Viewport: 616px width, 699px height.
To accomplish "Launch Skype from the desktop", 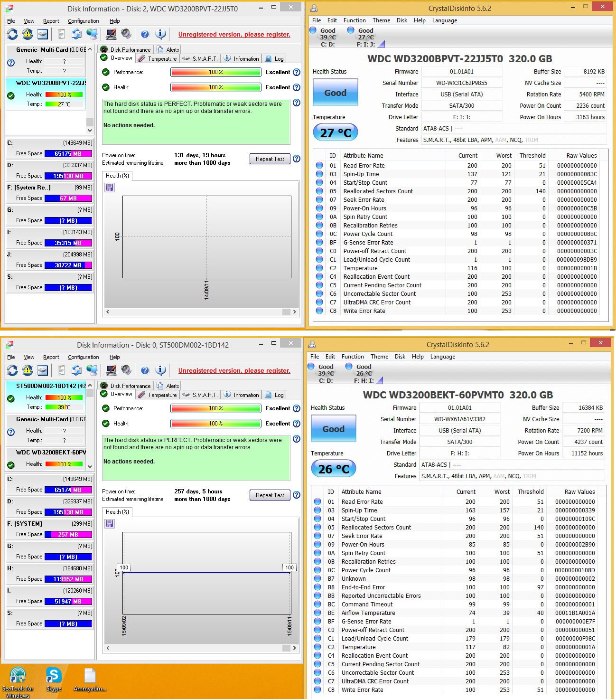I will coord(54,679).
